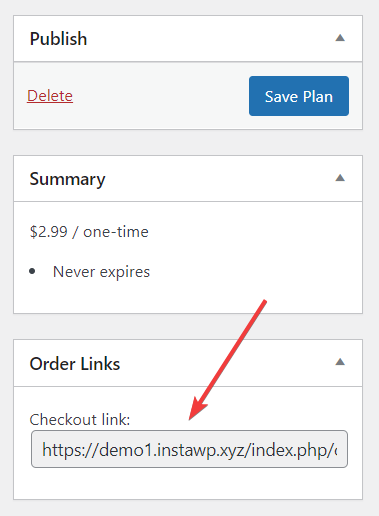The image size is (379, 516).
Task: Click the word Plan on Save button
Action: click(x=318, y=97)
